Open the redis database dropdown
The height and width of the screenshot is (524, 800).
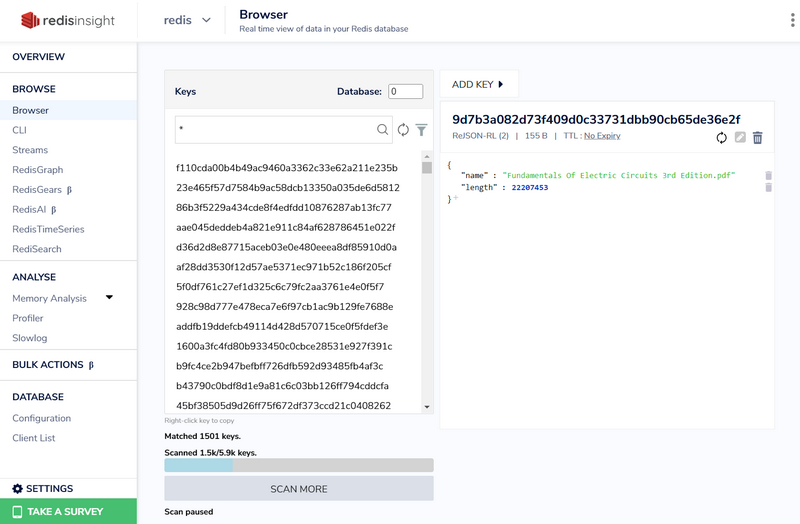tap(187, 20)
